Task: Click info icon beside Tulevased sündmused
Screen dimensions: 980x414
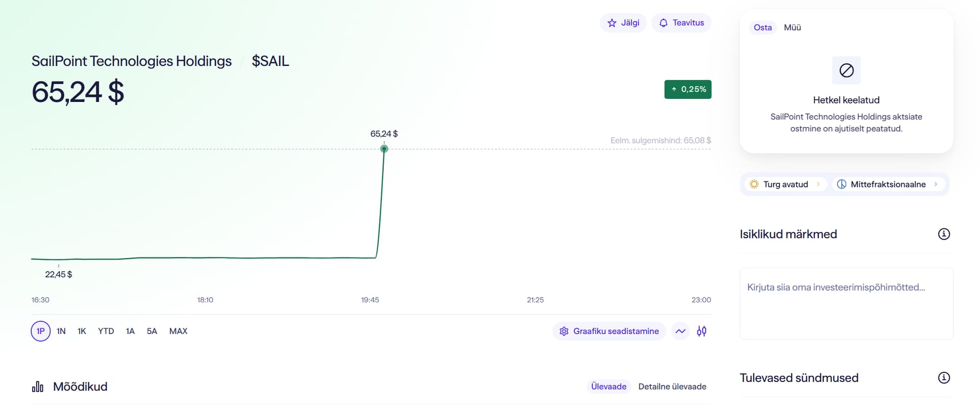Action: click(x=944, y=378)
